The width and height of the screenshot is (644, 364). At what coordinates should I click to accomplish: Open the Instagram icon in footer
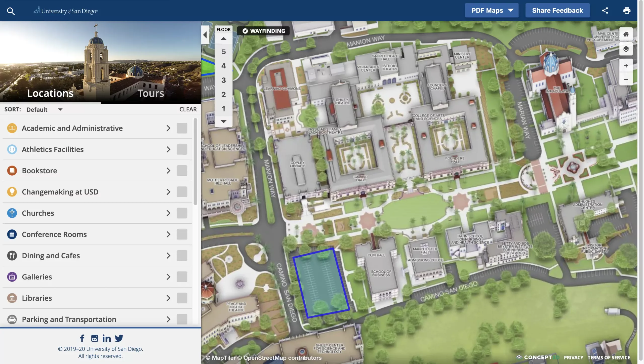tap(95, 338)
